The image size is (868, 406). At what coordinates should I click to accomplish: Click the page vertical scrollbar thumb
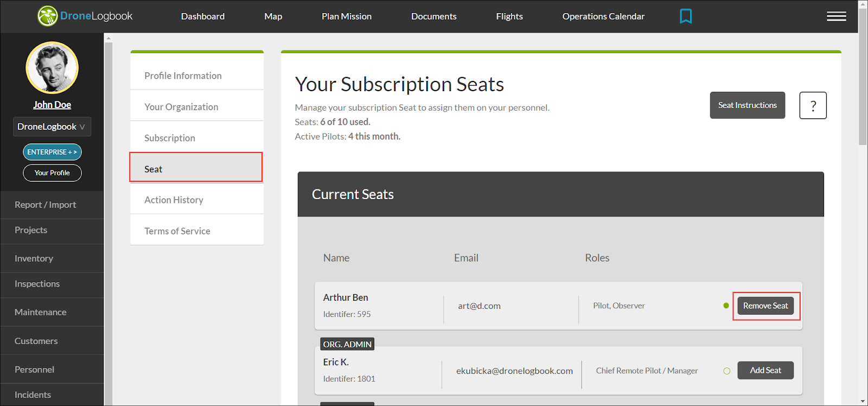(863, 76)
